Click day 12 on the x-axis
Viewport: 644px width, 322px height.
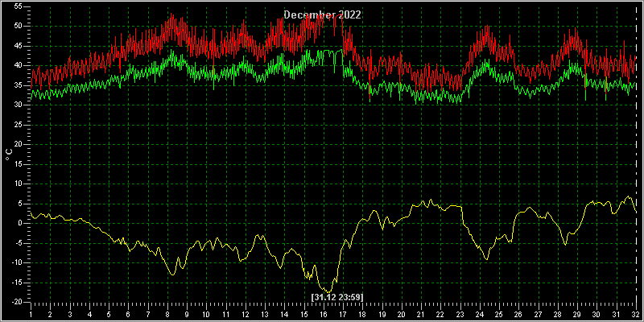point(246,315)
